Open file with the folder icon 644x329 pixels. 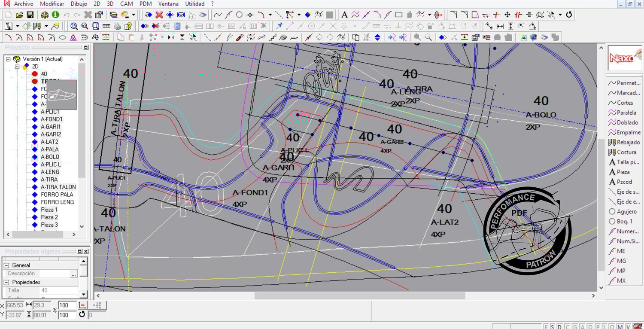click(19, 15)
